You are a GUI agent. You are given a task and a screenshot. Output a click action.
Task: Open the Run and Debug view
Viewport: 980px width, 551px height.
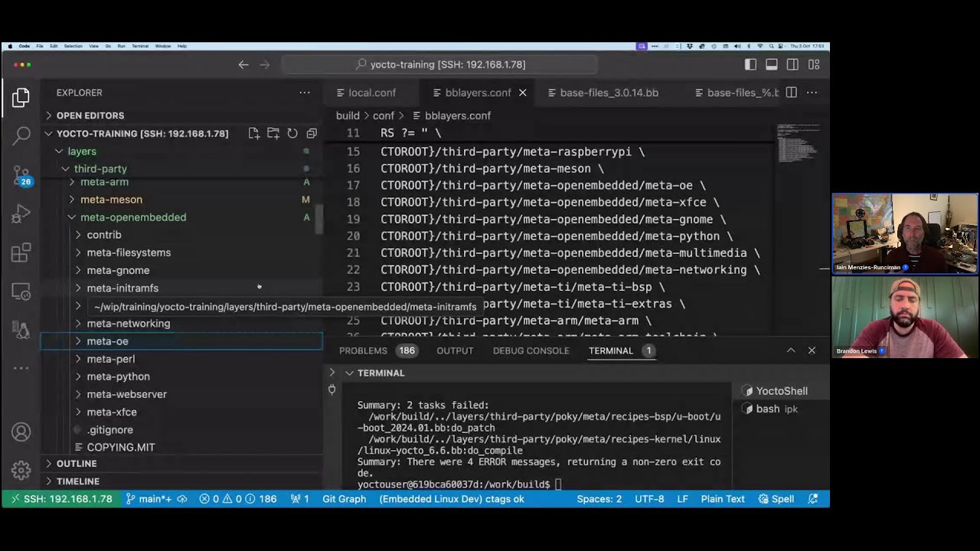(x=21, y=215)
